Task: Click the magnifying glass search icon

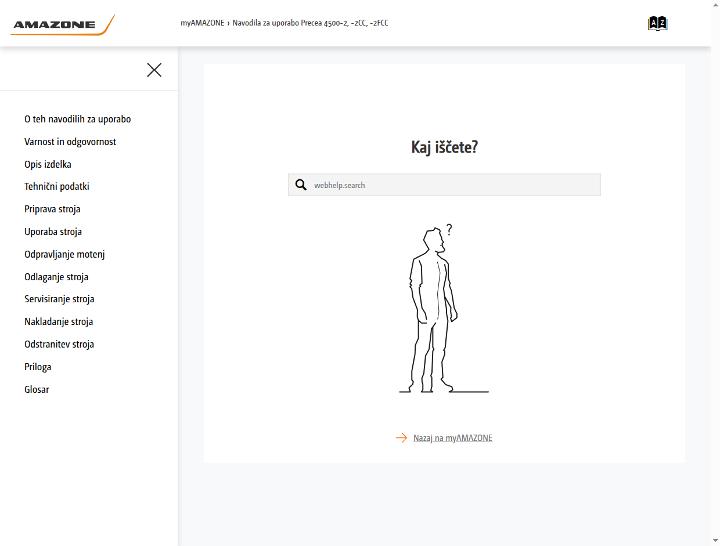Action: pos(301,185)
